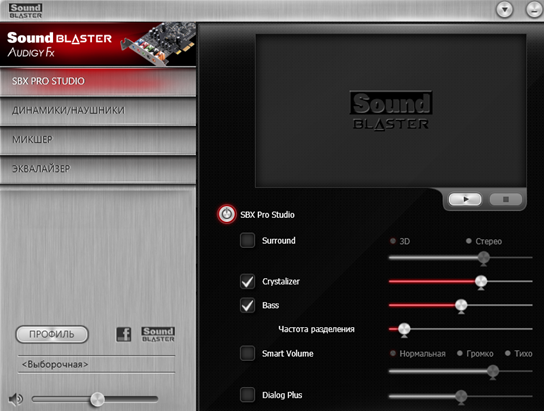544x411 pixels.
Task: Mute the master volume speaker icon
Action: coord(16,400)
